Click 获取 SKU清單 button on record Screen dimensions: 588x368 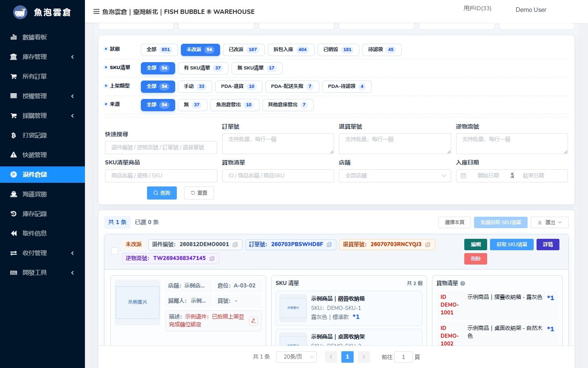pyautogui.click(x=512, y=245)
